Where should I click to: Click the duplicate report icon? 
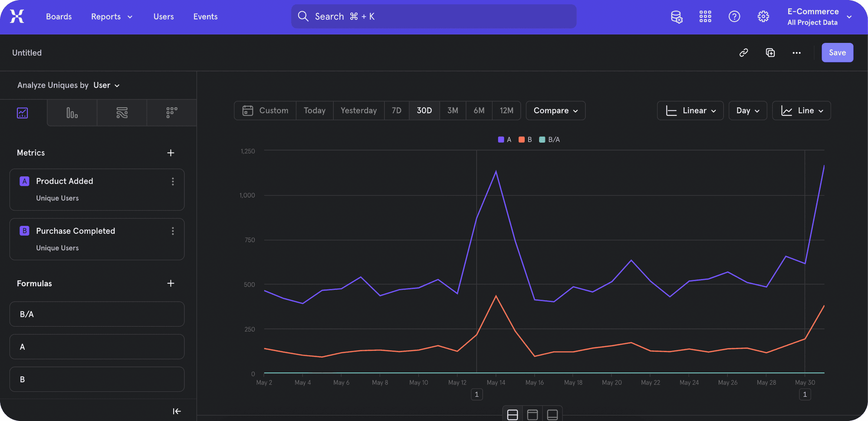770,52
